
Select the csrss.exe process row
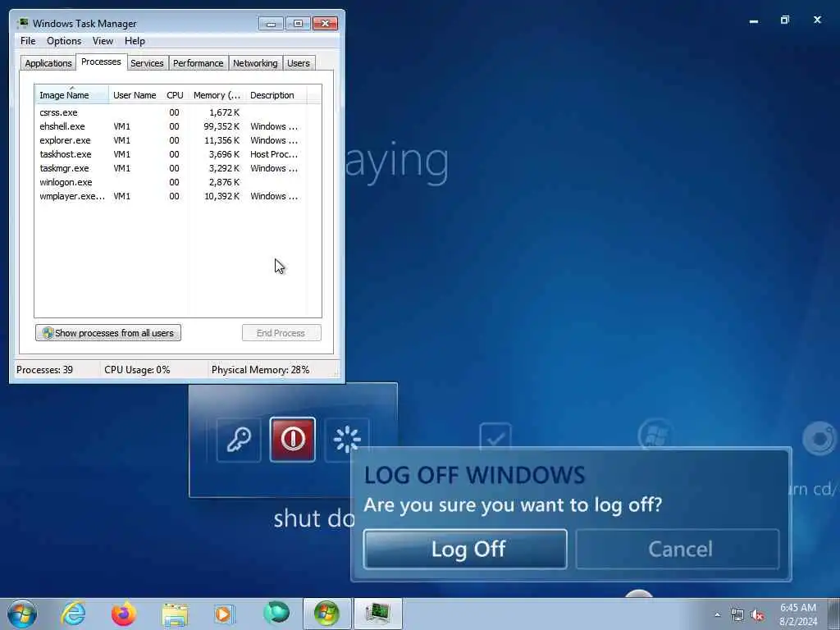click(171, 112)
